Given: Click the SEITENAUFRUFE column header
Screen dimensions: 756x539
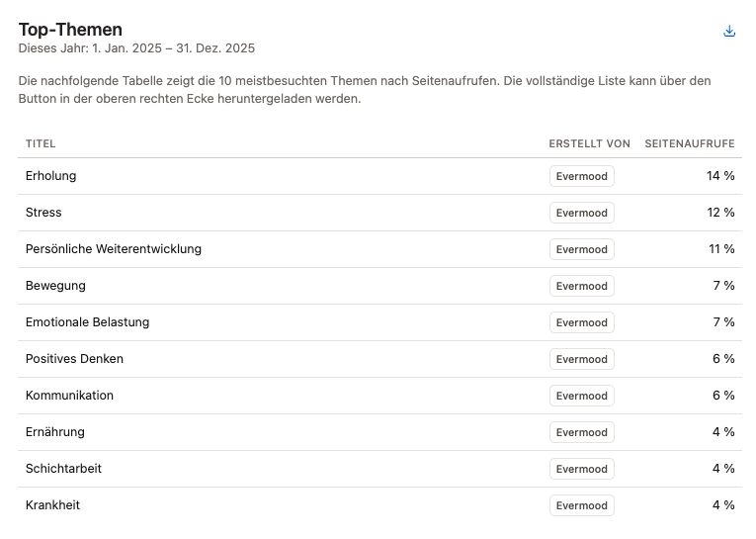Looking at the screenshot, I should 689,144.
